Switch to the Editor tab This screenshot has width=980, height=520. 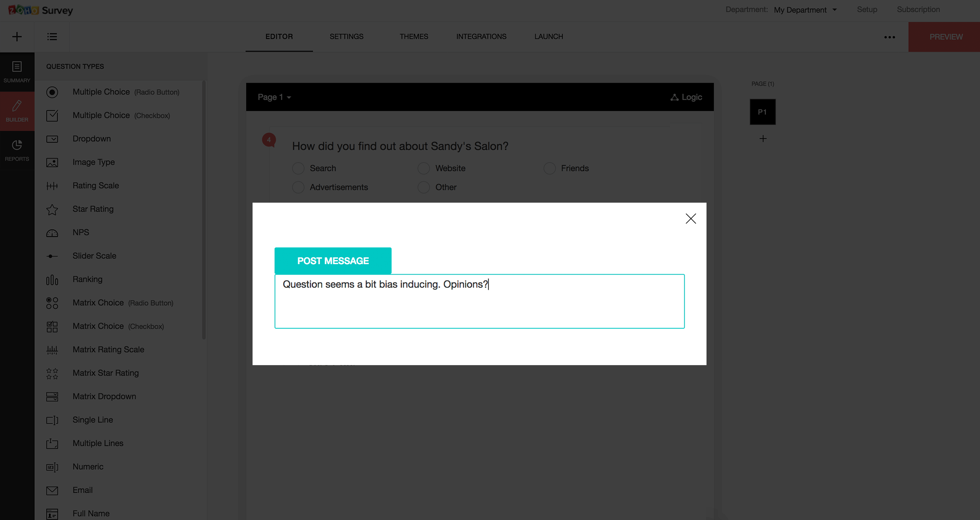(x=279, y=36)
